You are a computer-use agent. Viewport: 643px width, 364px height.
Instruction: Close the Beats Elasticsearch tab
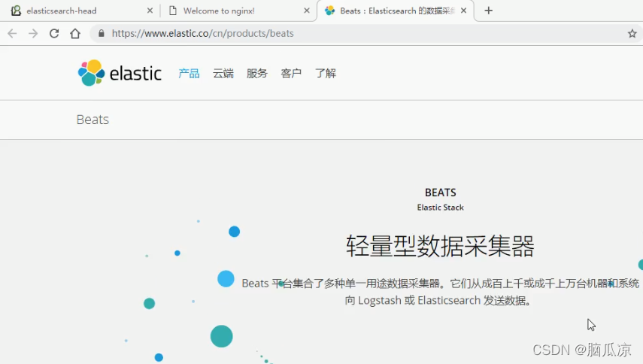[x=464, y=11]
